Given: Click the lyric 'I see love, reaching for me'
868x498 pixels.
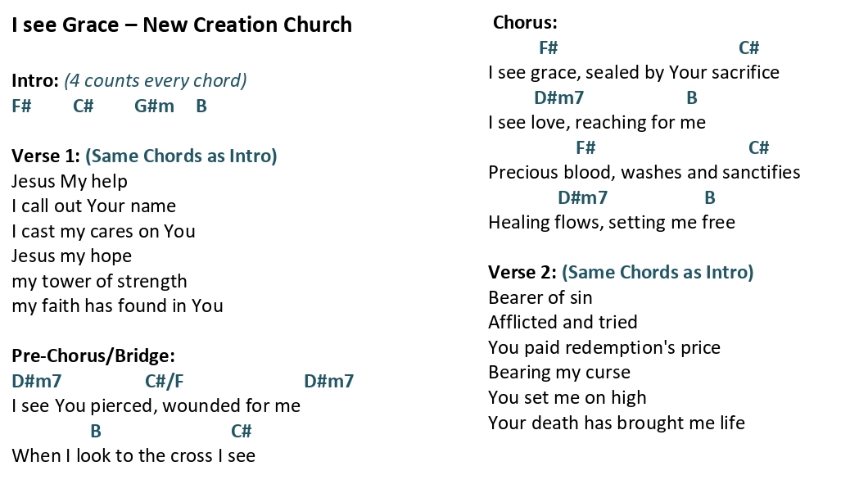Looking at the screenshot, I should [x=597, y=123].
